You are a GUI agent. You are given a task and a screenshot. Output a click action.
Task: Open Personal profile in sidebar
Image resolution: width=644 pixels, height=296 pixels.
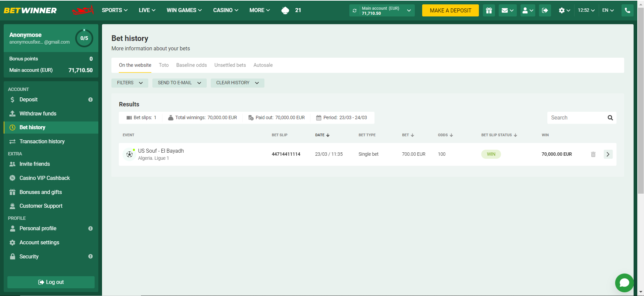tap(51, 229)
